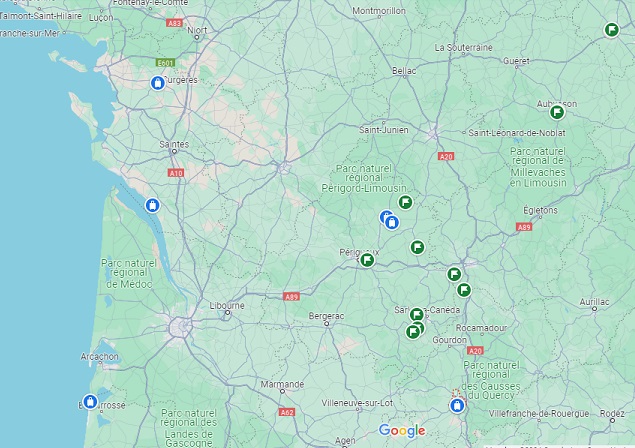The image size is (635, 448).
Task: Click the Bergerac city label
Action: 326,316
